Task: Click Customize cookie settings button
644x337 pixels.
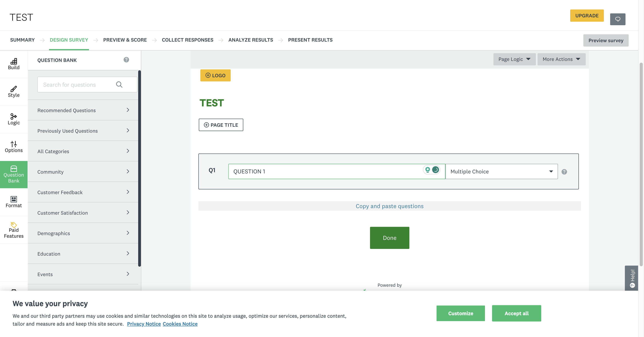Action: pos(461,313)
